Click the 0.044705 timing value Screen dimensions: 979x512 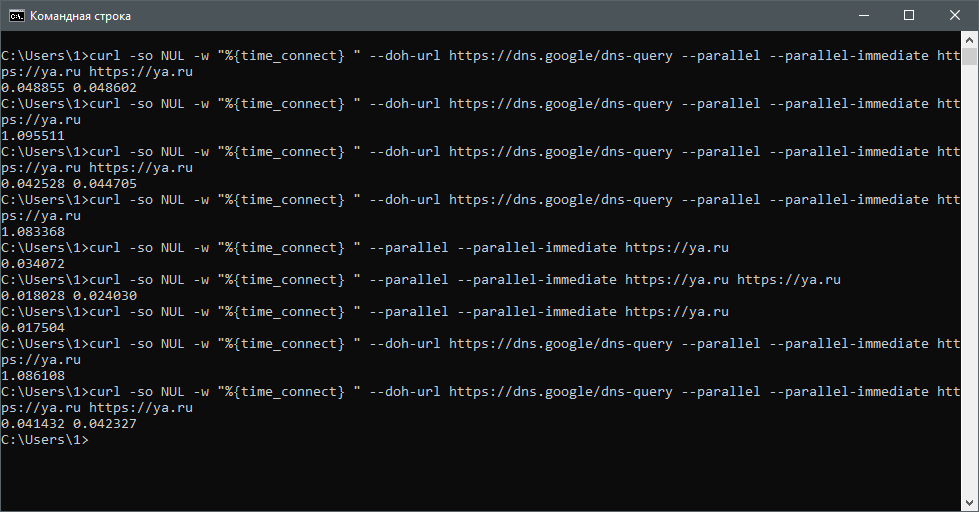[105, 184]
